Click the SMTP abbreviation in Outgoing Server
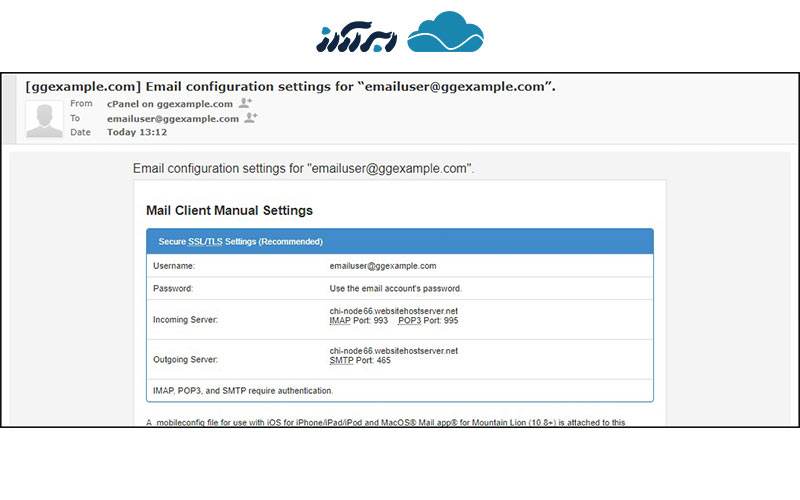800x500 pixels. pos(342,360)
